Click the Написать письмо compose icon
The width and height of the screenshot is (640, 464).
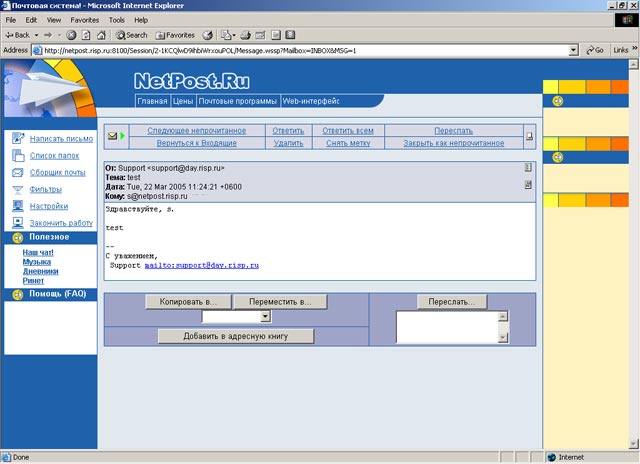(x=18, y=139)
